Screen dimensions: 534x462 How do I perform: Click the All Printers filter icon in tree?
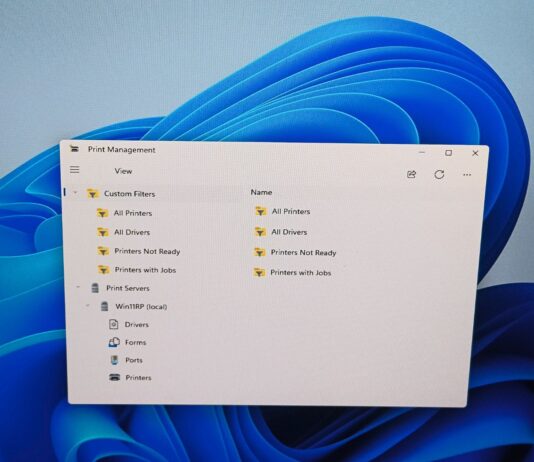[x=102, y=213]
